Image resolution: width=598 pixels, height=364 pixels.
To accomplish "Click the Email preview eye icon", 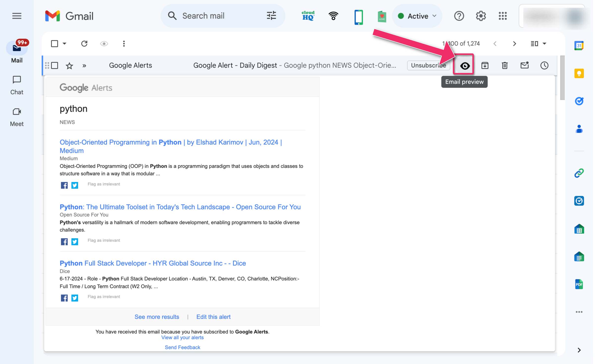I will click(465, 66).
